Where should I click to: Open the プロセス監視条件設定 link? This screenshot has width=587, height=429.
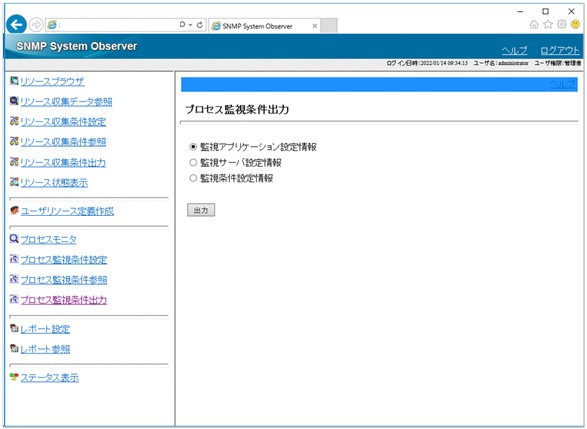pos(64,260)
